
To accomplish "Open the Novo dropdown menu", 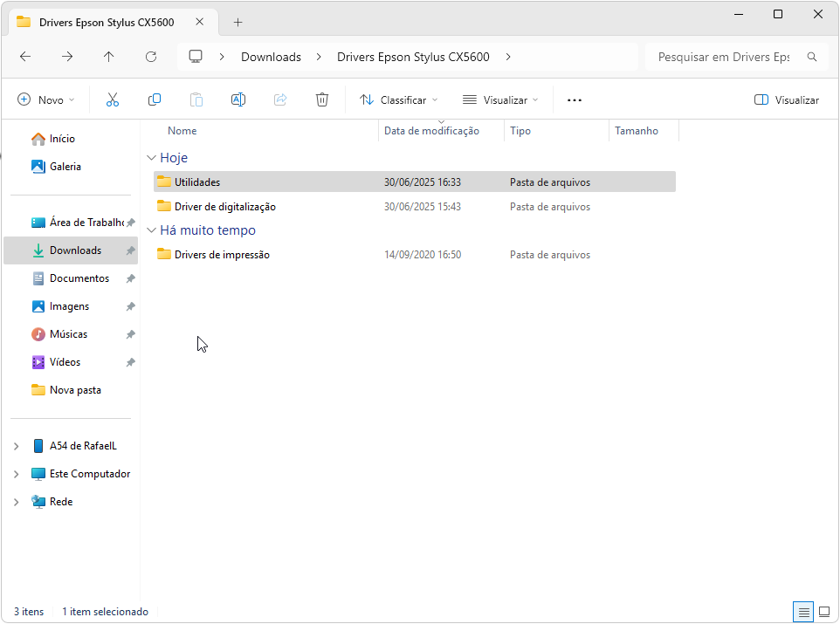I will [x=46, y=100].
